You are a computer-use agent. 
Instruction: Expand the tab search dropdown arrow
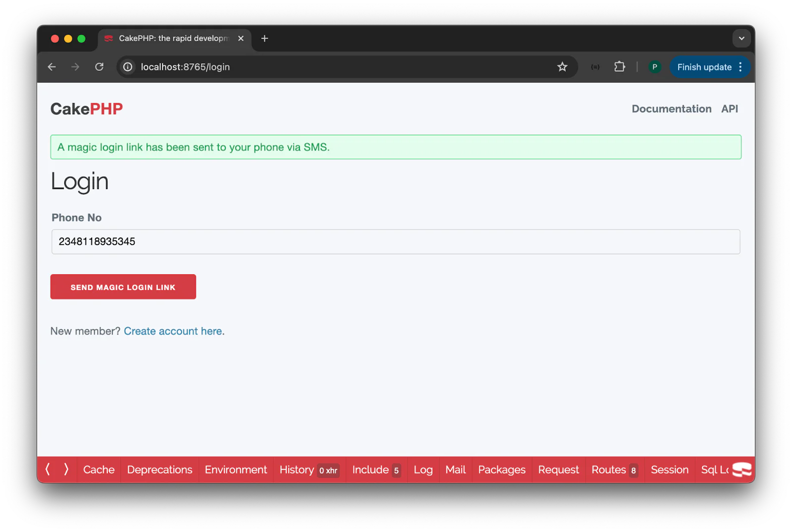(742, 39)
